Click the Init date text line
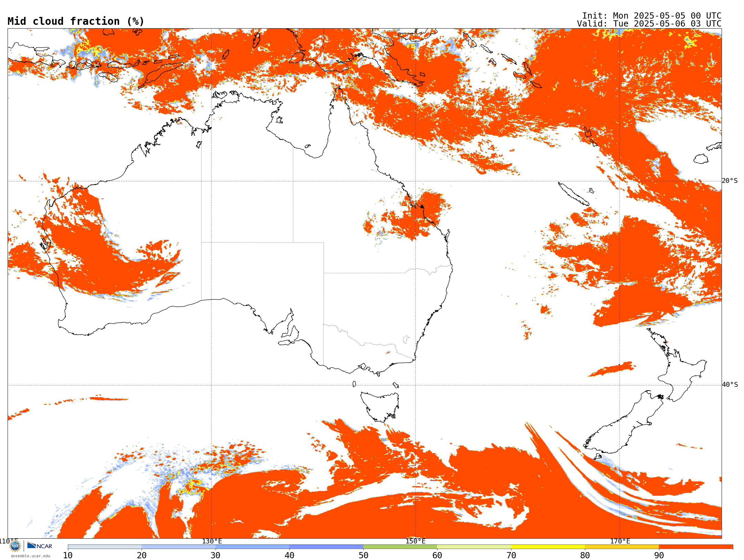The height and width of the screenshot is (560, 744). (651, 16)
